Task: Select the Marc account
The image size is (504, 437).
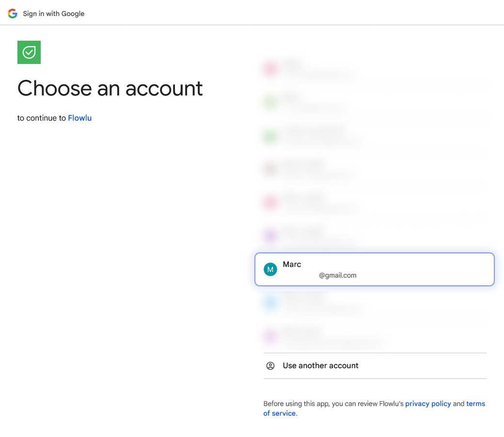Action: 374,269
